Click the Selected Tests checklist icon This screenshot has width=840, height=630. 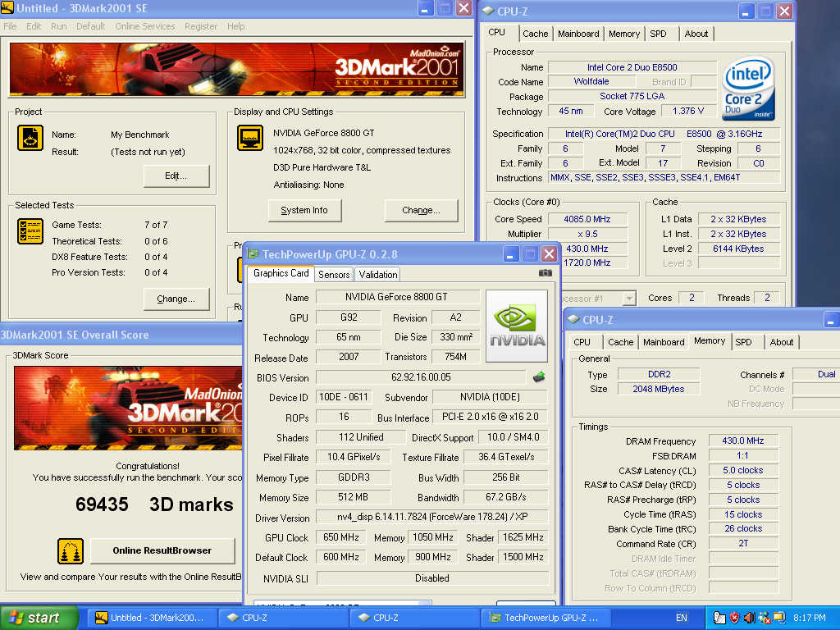pyautogui.click(x=30, y=231)
